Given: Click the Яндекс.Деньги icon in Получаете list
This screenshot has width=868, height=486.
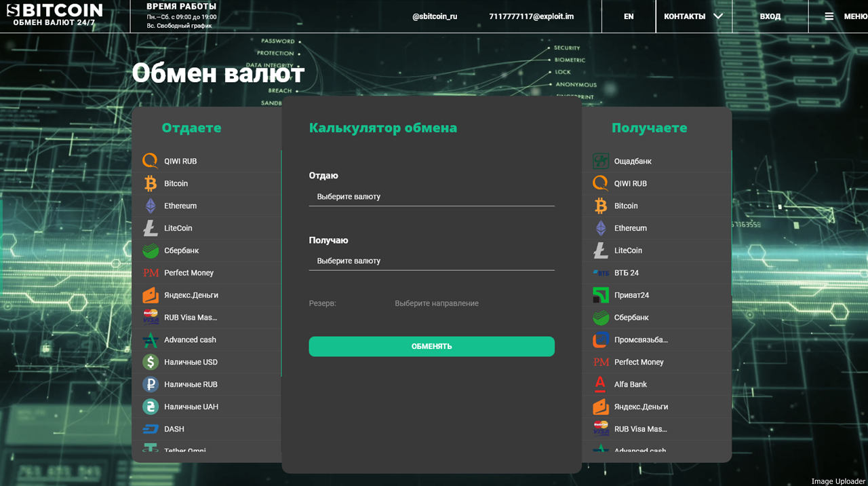Looking at the screenshot, I should click(601, 407).
